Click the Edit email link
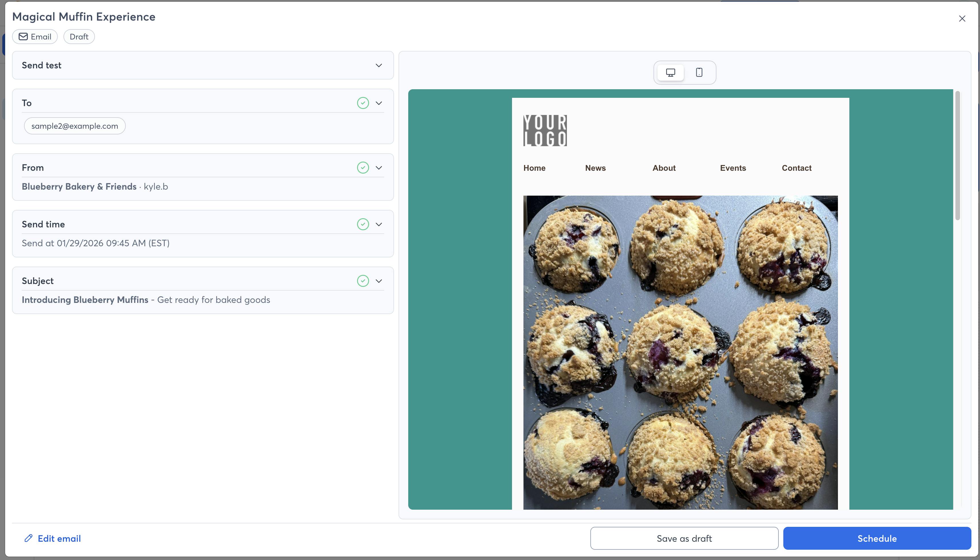 click(x=59, y=538)
